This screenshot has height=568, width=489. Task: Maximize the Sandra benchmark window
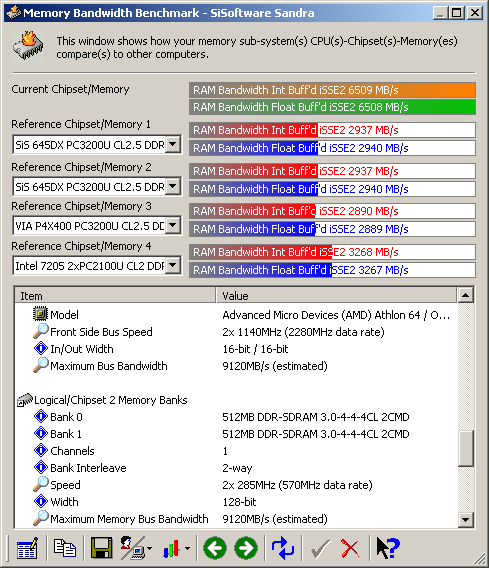point(456,13)
